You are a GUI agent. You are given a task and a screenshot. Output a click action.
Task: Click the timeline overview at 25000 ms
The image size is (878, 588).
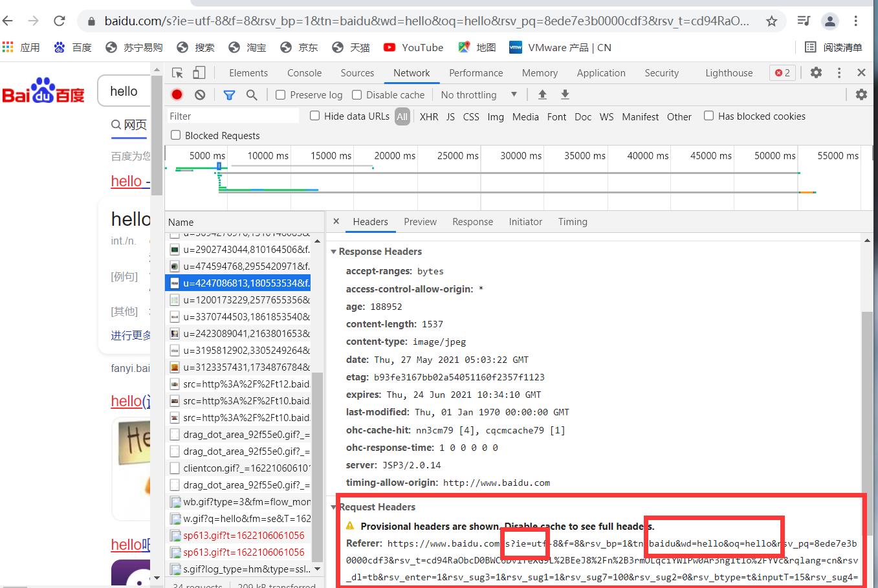[457, 156]
